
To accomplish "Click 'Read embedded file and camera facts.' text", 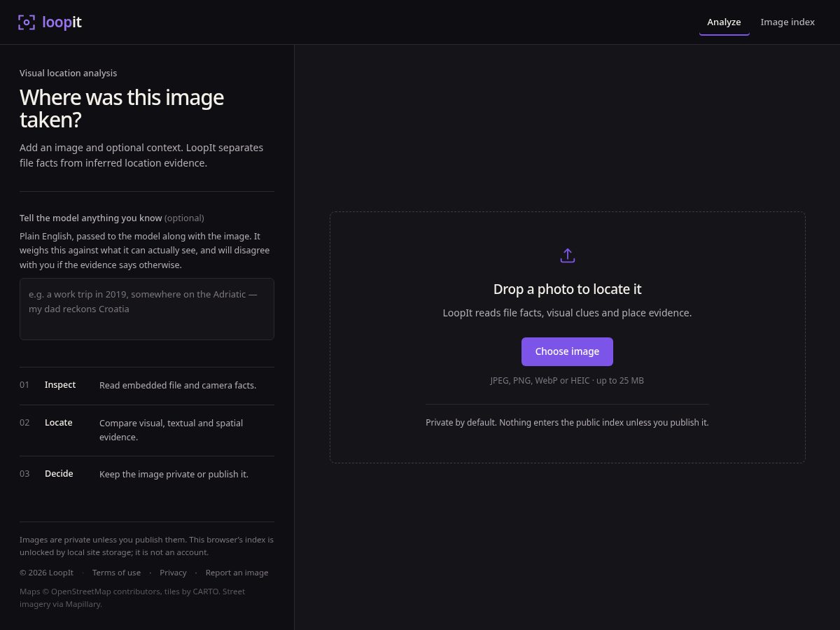I will (178, 386).
